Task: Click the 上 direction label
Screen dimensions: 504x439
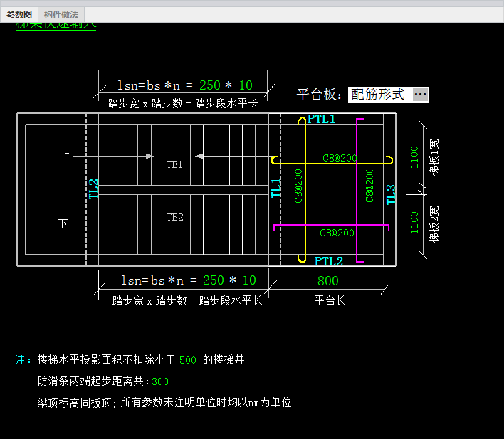Action: click(65, 154)
